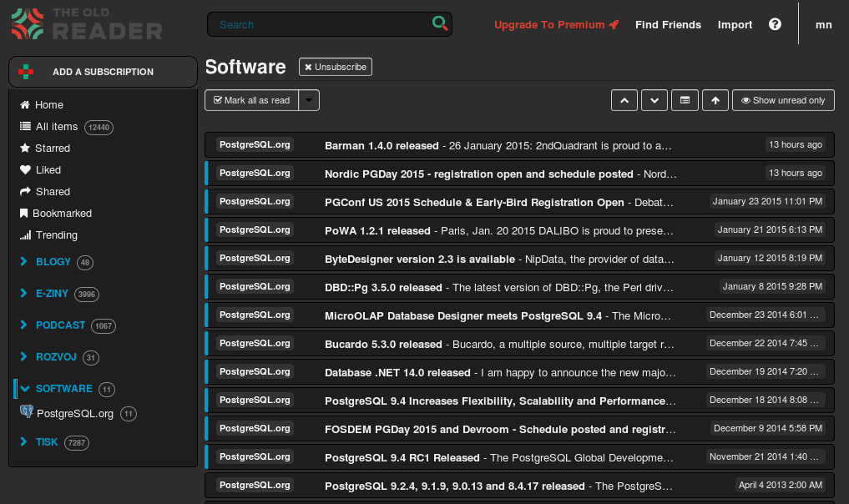Unsubscribe from the Software folder

coord(335,66)
